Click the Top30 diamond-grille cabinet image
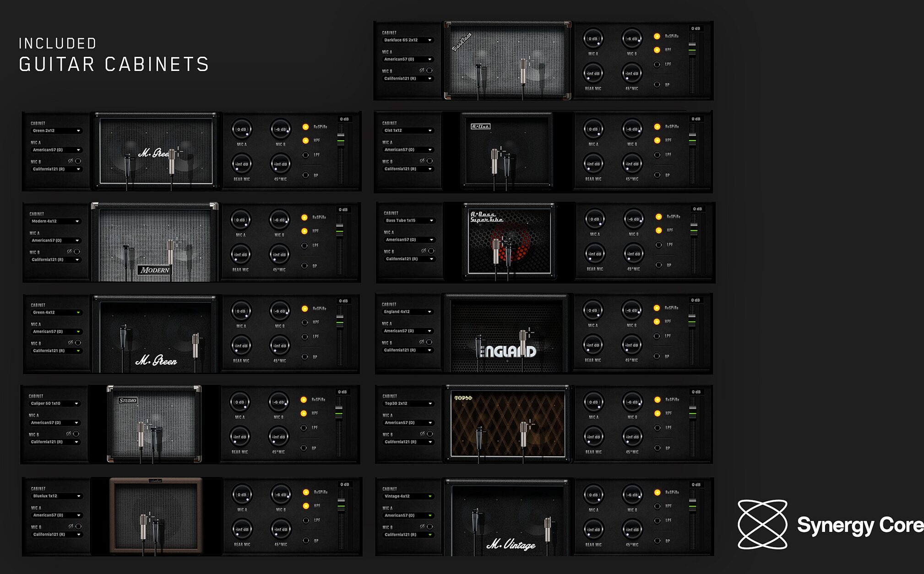This screenshot has height=574, width=924. click(508, 424)
